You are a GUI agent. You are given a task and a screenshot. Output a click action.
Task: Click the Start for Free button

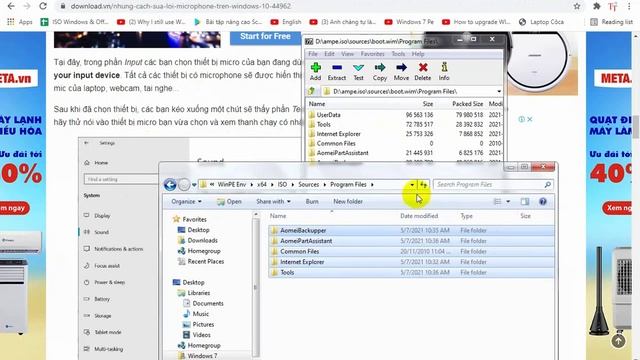click(x=265, y=37)
